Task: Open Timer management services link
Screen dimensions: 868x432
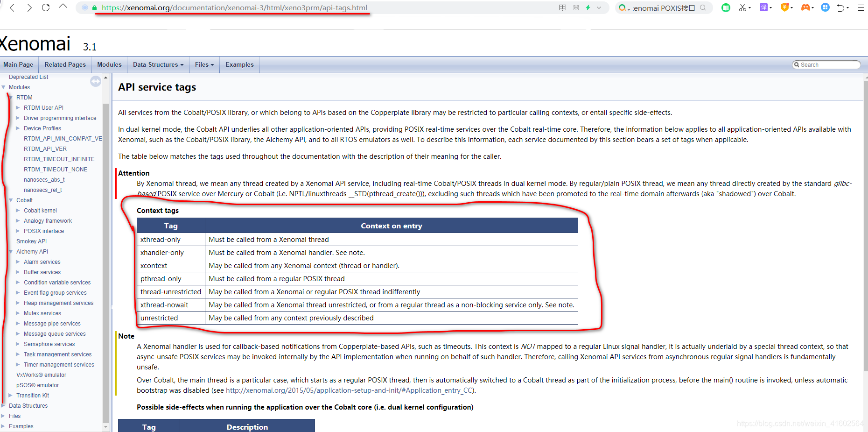Action: click(x=59, y=365)
